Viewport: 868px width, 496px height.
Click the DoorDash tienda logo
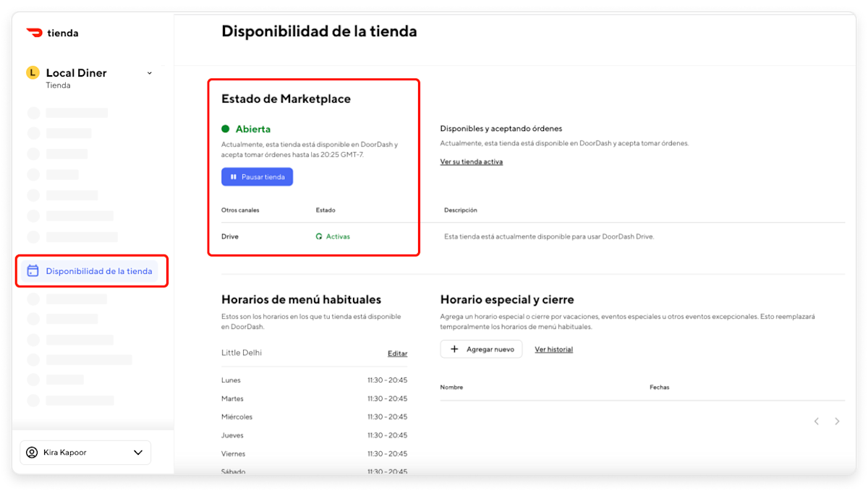point(52,33)
